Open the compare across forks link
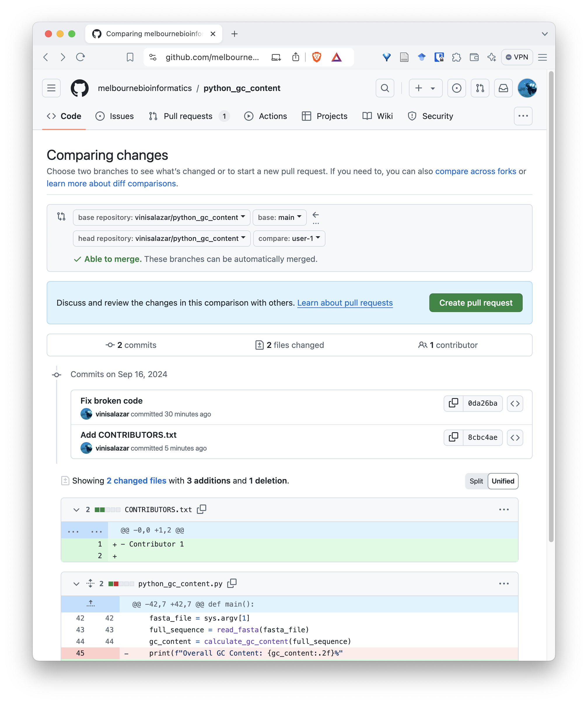Viewport: 588px width, 704px height. coord(475,171)
